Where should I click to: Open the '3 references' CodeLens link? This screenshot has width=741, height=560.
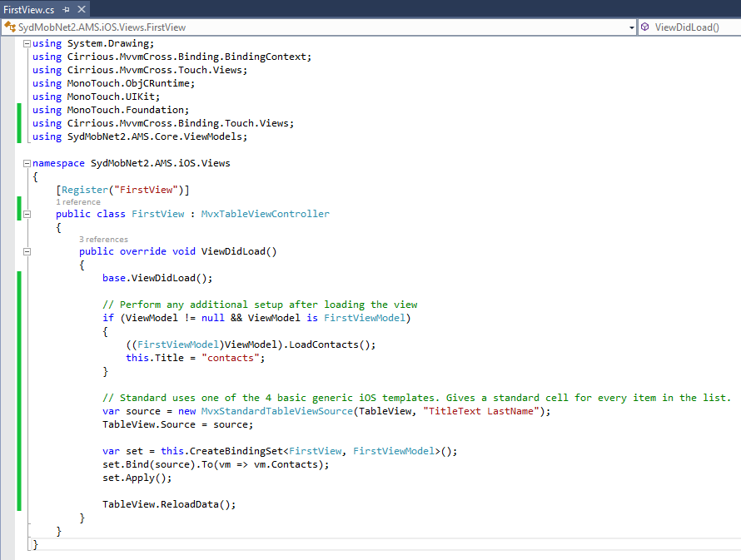[103, 240]
